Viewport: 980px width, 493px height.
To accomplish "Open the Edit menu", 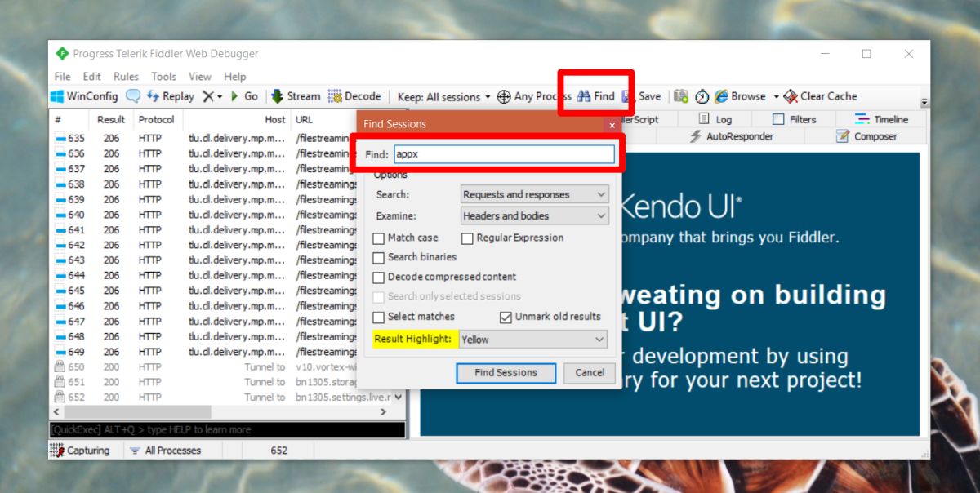I will [92, 77].
